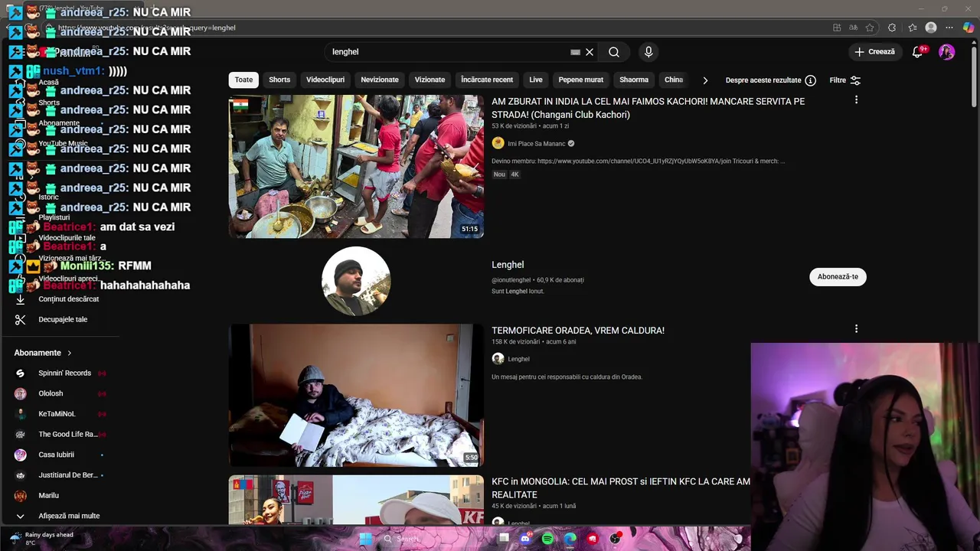Open the Copilot icon in Edge

969,28
